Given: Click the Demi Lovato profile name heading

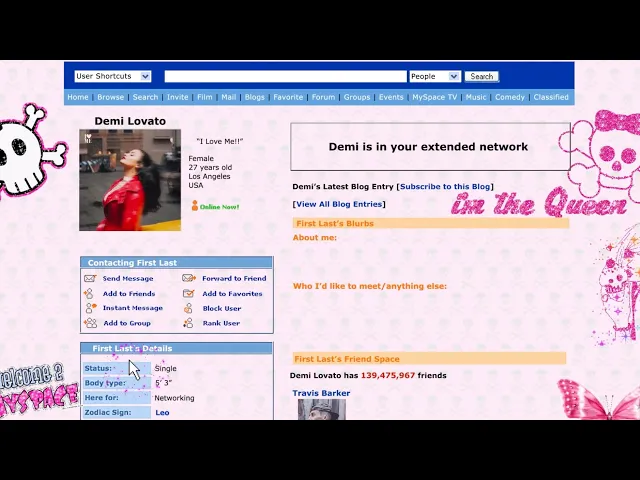Looking at the screenshot, I should pos(130,121).
